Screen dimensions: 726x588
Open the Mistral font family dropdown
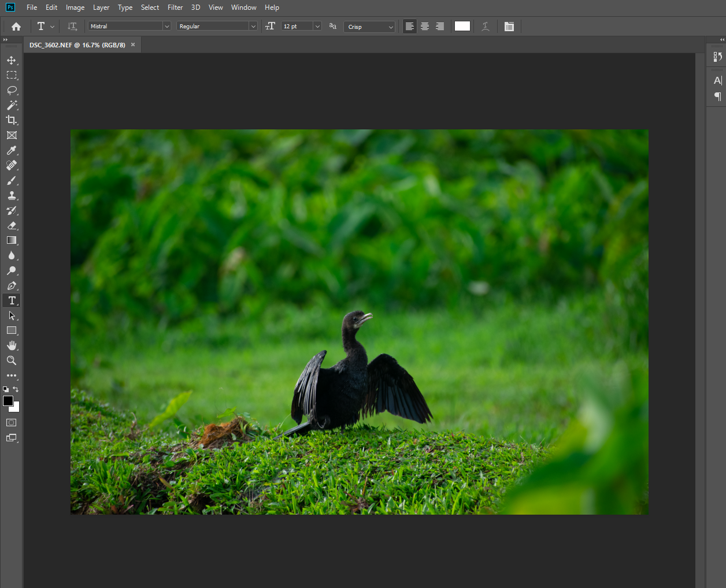tap(166, 26)
